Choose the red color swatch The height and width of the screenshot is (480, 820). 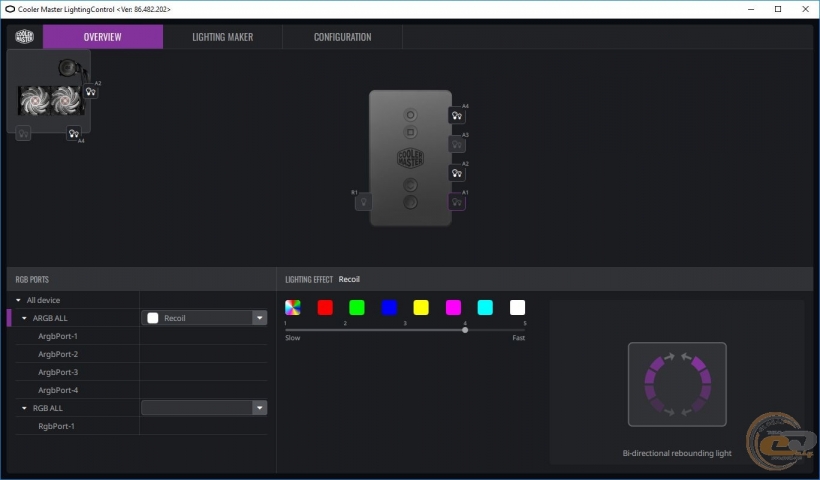325,307
